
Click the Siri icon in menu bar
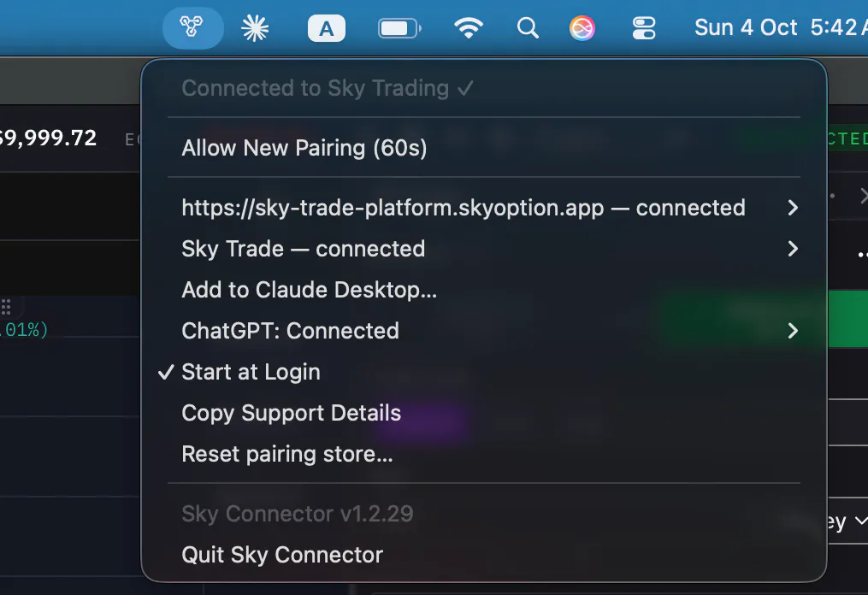tap(582, 27)
